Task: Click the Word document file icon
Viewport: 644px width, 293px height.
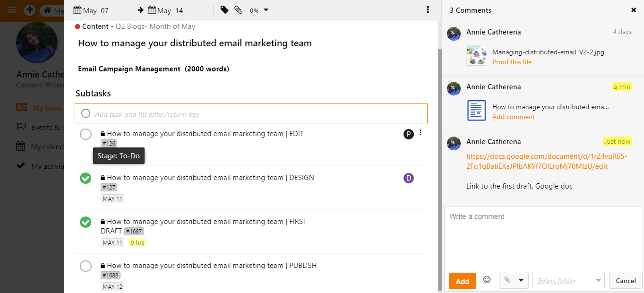Action: tap(476, 111)
